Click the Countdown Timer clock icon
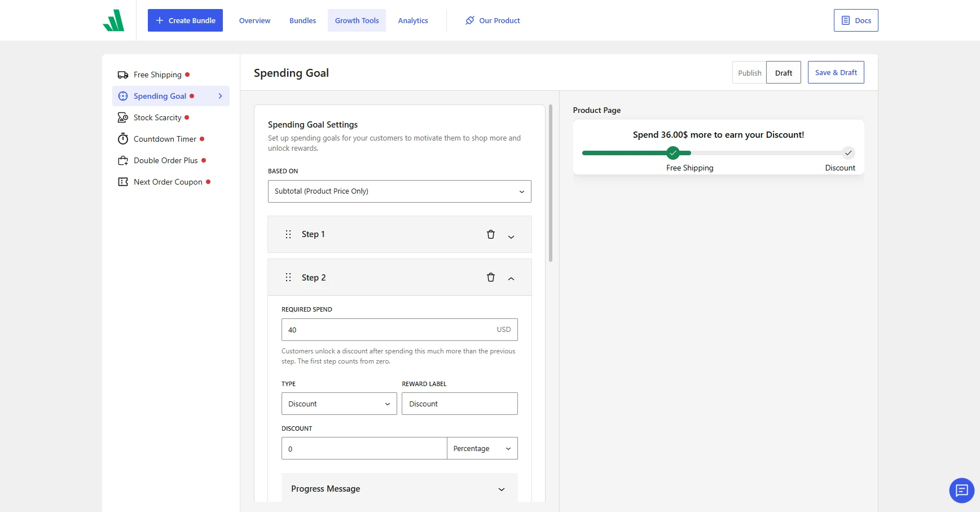 point(122,139)
